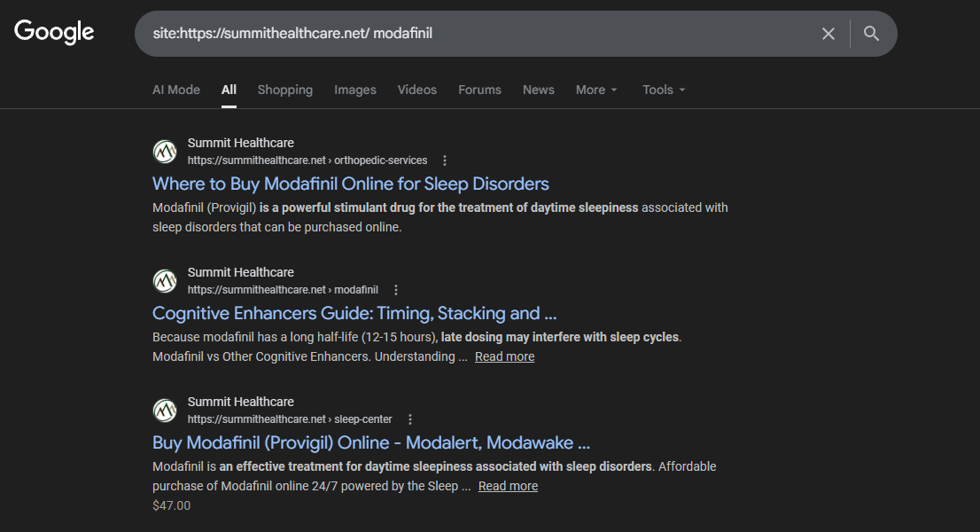Click into the search query input field
The width and height of the screenshot is (980, 532).
point(478,34)
